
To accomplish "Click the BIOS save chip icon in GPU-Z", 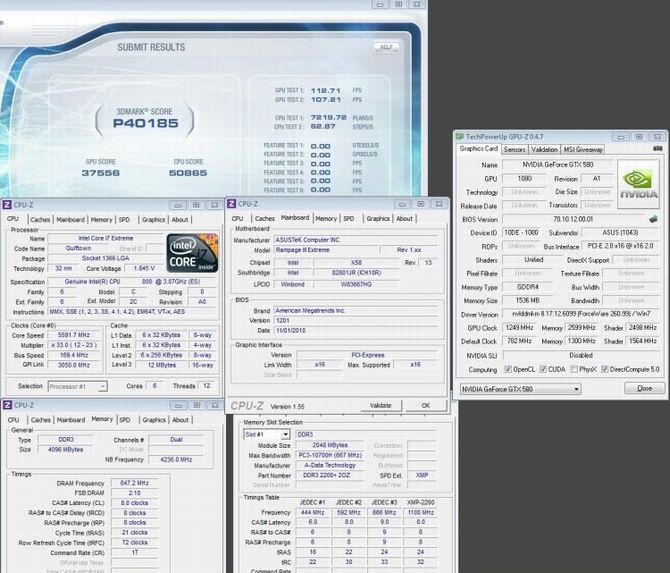I will pyautogui.click(x=653, y=219).
